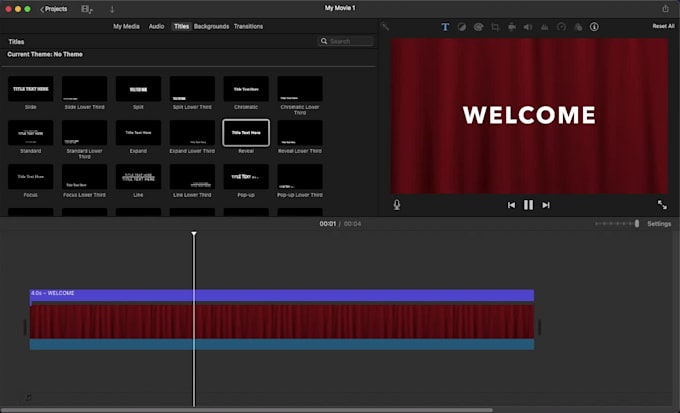Select the blue audio track below clip
This screenshot has width=680, height=413.
pyautogui.click(x=282, y=344)
